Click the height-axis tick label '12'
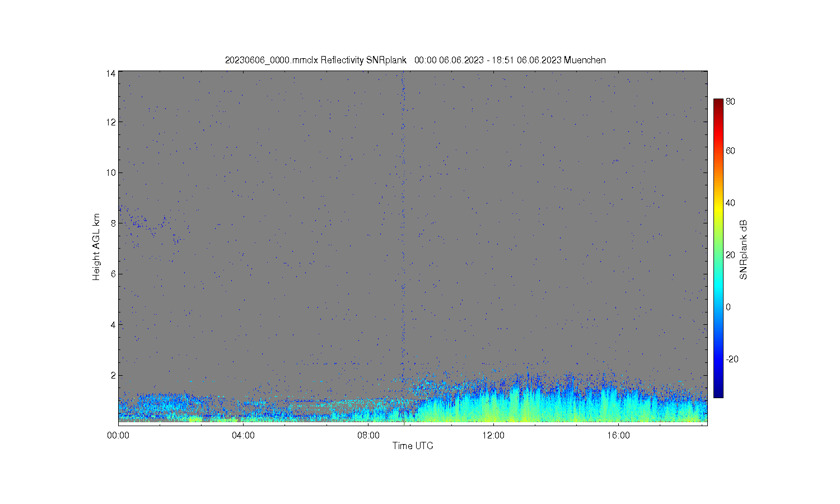840x504 pixels. (111, 122)
